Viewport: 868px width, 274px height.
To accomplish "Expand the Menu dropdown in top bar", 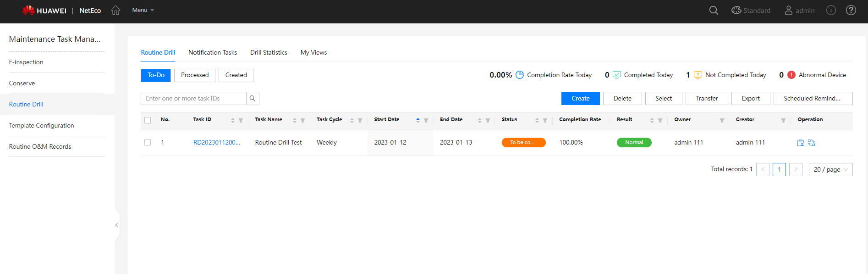I will click(143, 10).
